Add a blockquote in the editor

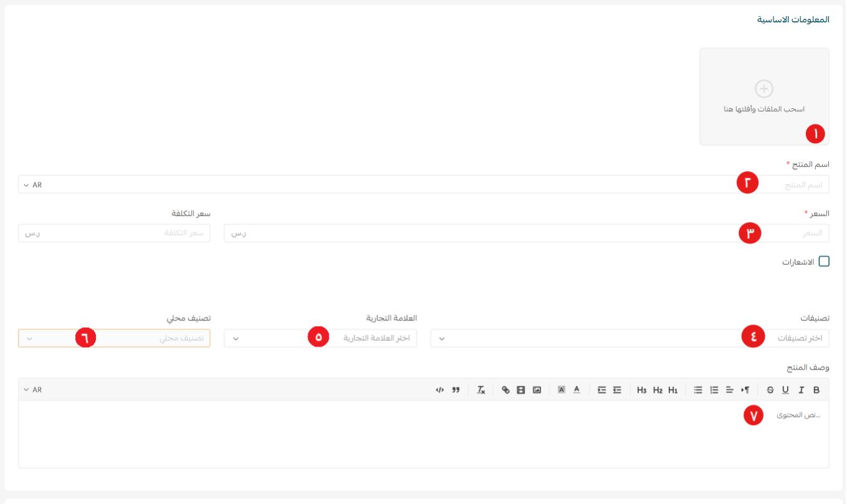coord(455,390)
